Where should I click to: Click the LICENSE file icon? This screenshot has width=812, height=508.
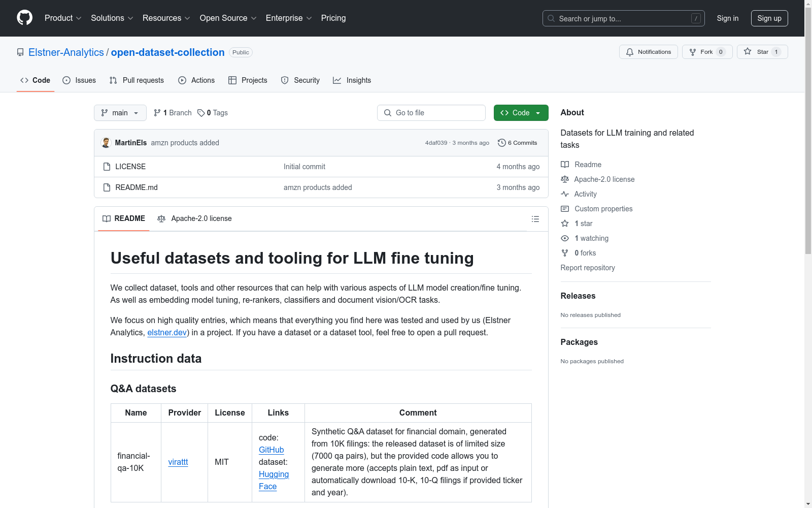coord(107,167)
